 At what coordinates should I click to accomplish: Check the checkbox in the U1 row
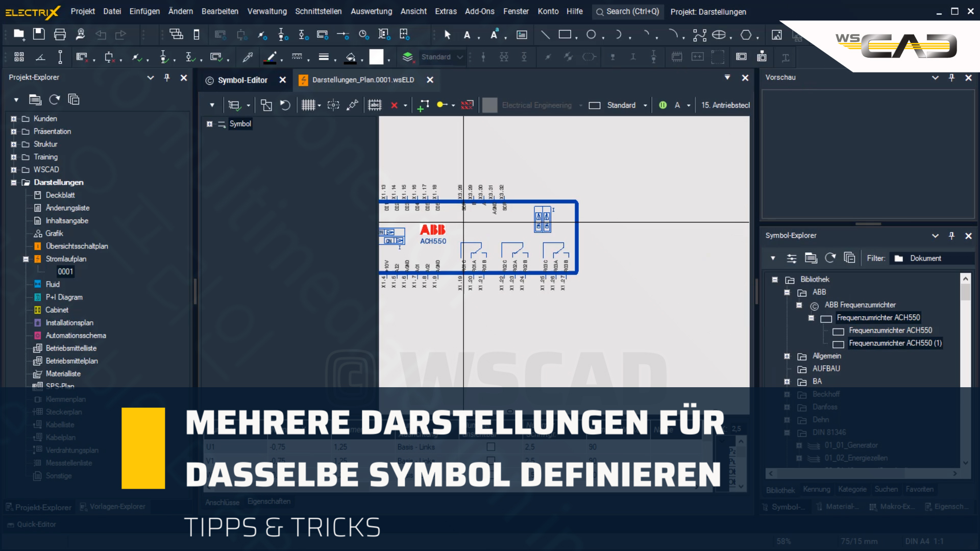pos(491,446)
